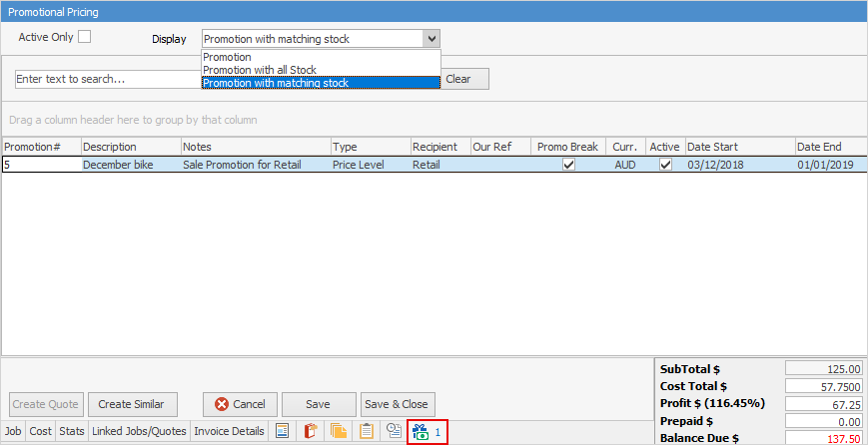Sort by the Promo Break column header
Viewport: 868px width, 445px height.
pyautogui.click(x=568, y=147)
